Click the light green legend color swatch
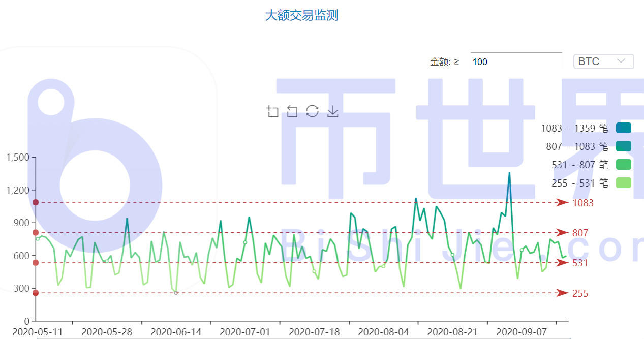Viewport: 644px width, 339px height. 623,182
